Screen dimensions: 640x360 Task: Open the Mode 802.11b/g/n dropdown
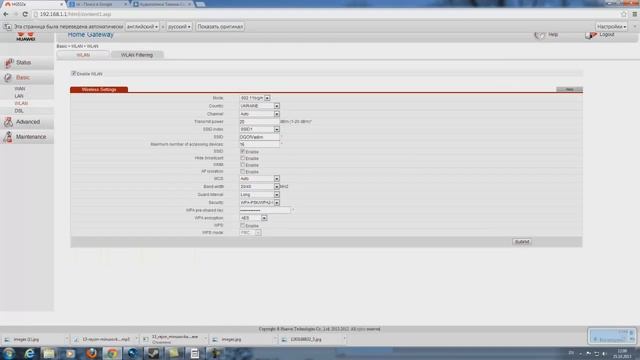tap(255, 98)
